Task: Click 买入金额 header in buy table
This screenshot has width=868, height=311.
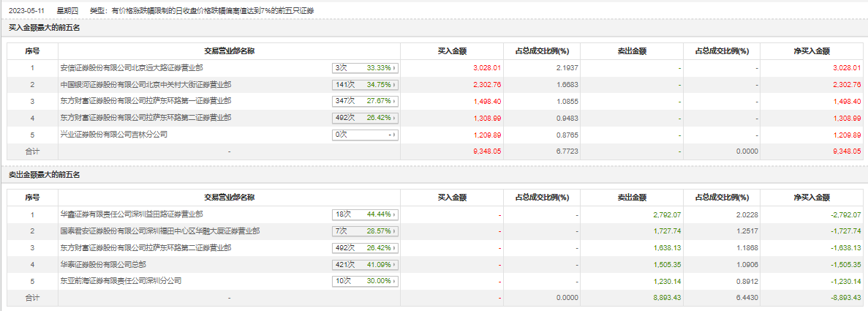Action: (x=452, y=51)
